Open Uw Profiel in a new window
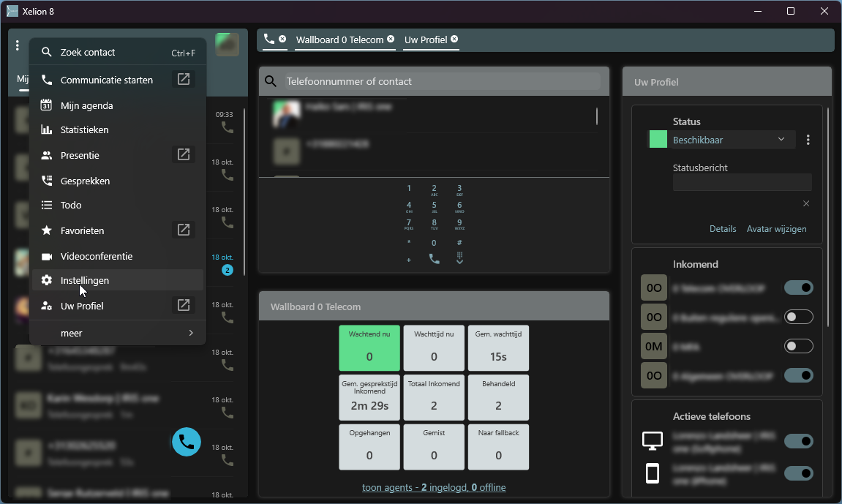The height and width of the screenshot is (504, 842). coord(184,306)
